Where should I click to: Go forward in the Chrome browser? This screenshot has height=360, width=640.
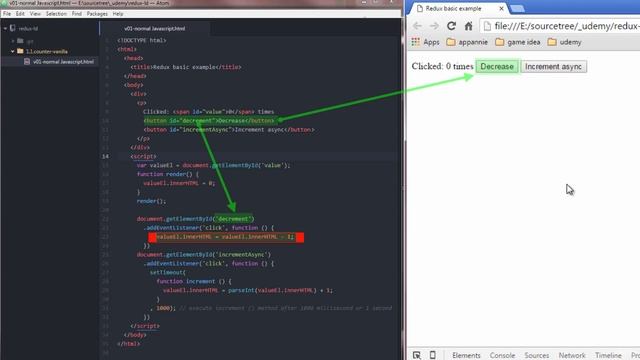click(x=434, y=26)
